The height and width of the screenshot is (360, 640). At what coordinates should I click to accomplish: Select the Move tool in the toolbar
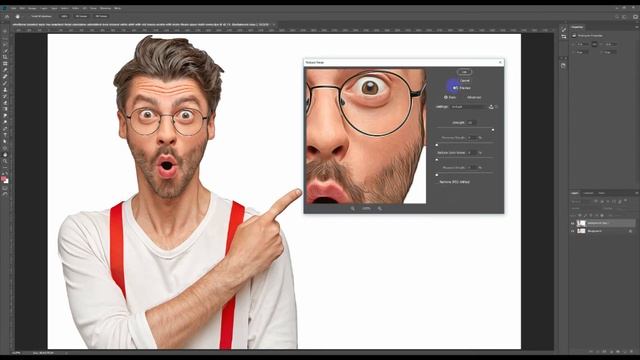(5, 31)
